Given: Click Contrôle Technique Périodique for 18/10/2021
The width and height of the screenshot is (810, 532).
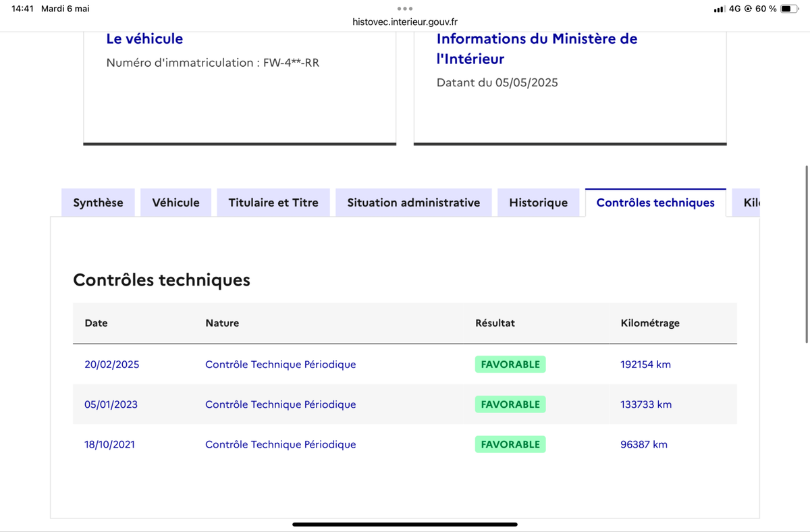Looking at the screenshot, I should pos(281,444).
